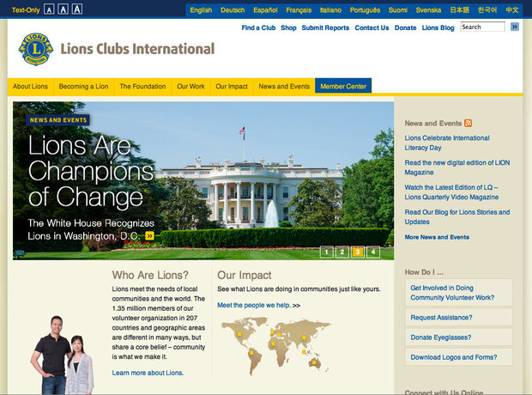The height and width of the screenshot is (395, 532).
Task: Expand the Becoming a Lion menu
Action: coord(83,87)
